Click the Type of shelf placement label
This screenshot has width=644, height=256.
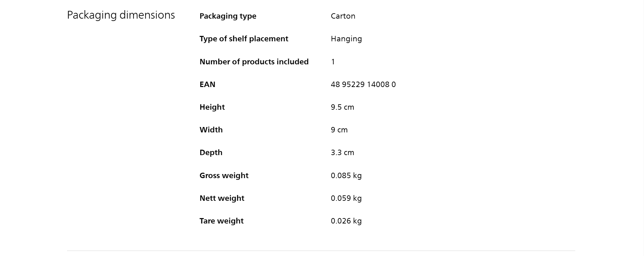[x=244, y=39]
